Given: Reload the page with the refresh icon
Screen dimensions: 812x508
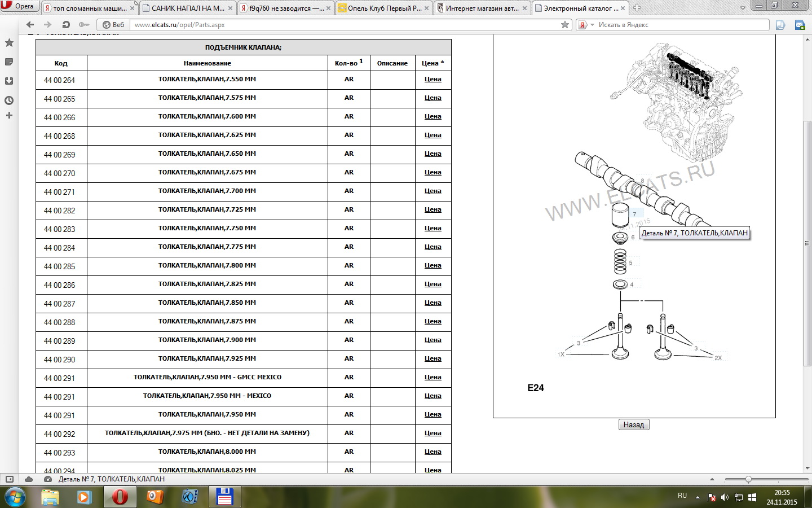Looking at the screenshot, I should 66,25.
